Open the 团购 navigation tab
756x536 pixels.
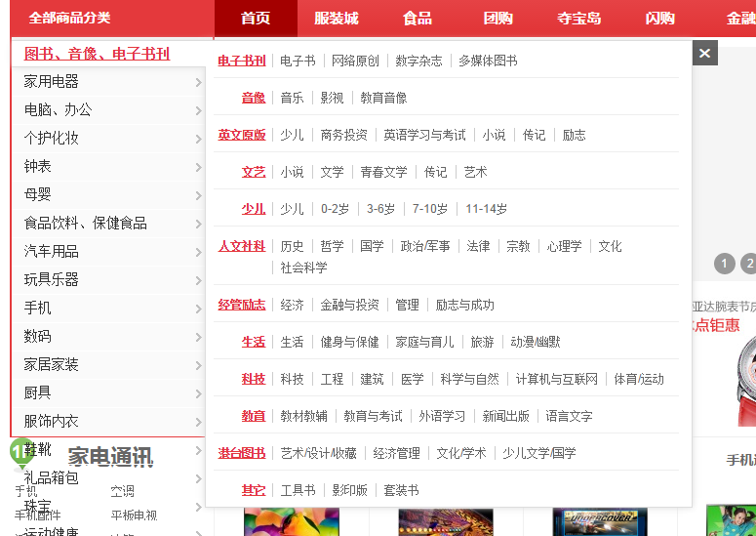pyautogui.click(x=498, y=19)
